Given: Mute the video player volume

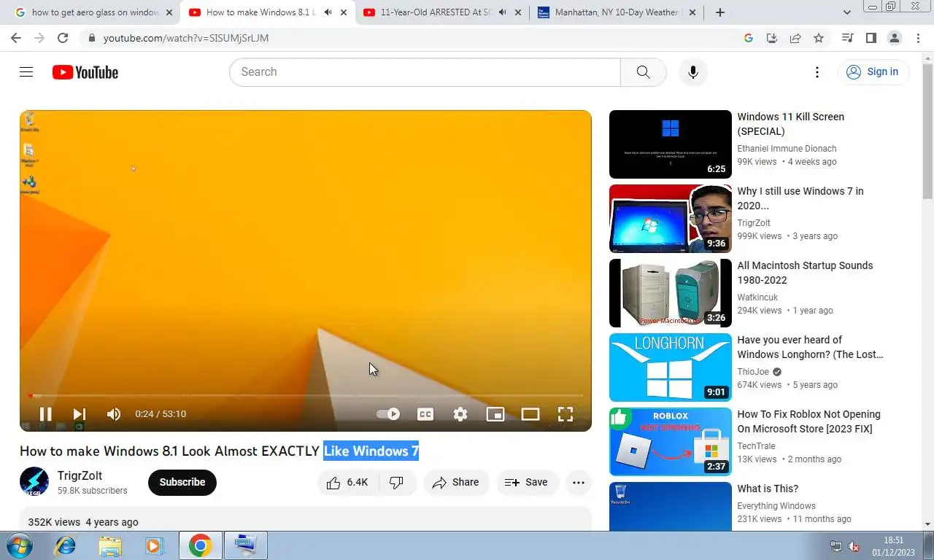Looking at the screenshot, I should pyautogui.click(x=114, y=414).
